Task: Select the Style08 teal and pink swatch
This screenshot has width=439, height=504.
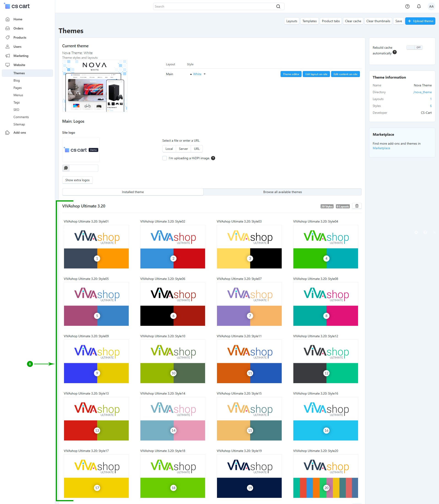Action: (x=325, y=316)
